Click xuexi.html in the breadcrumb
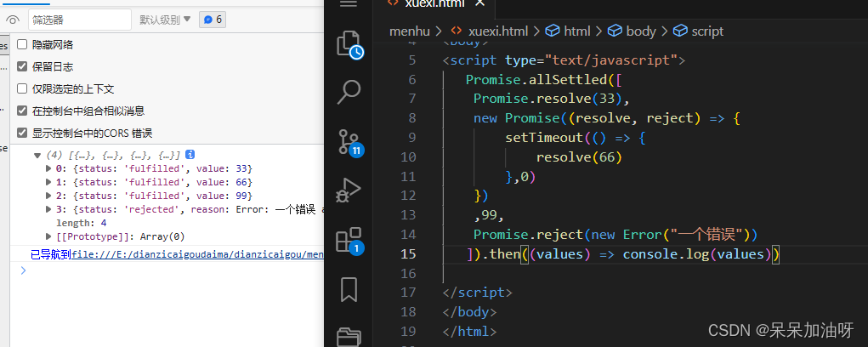868x347 pixels. click(x=497, y=31)
